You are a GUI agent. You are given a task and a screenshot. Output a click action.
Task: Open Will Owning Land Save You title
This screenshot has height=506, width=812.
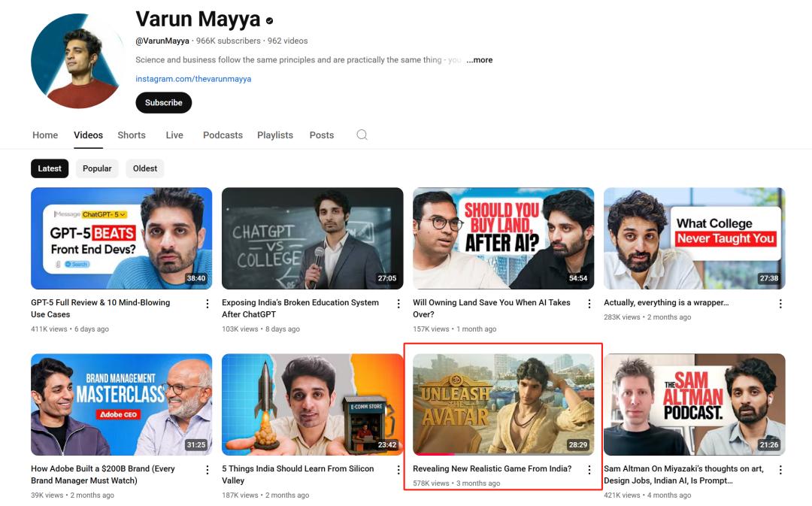click(492, 308)
